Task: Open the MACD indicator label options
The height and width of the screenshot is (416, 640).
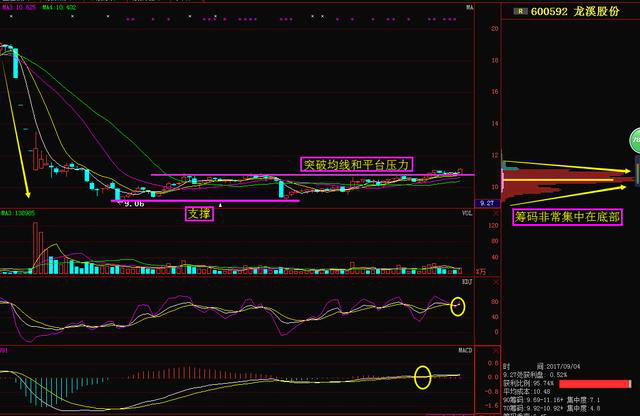Action: pos(465,351)
